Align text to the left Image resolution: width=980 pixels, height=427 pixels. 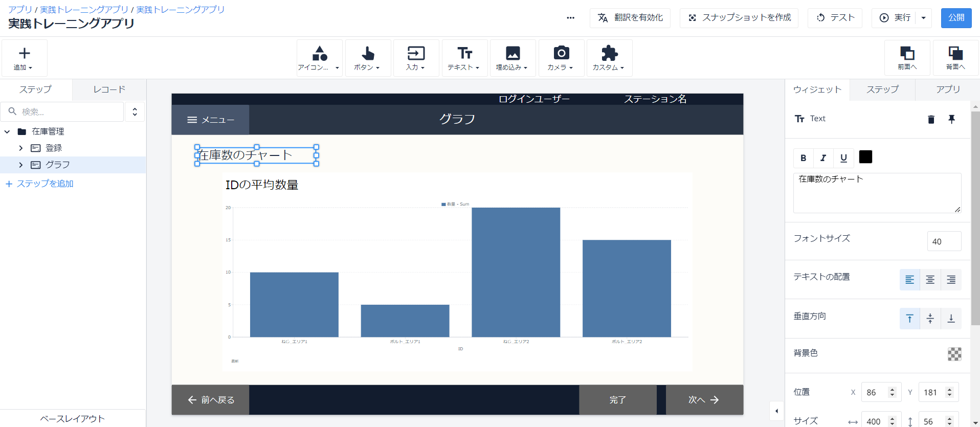coord(909,280)
